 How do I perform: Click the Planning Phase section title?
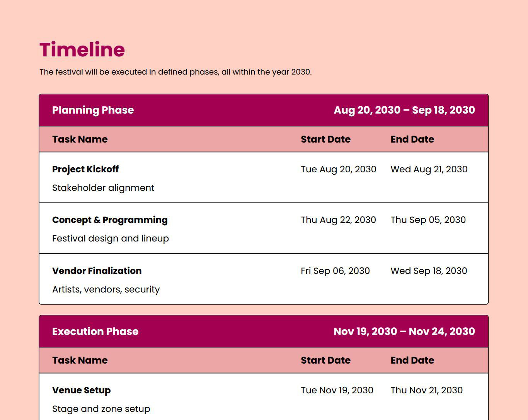coord(93,110)
